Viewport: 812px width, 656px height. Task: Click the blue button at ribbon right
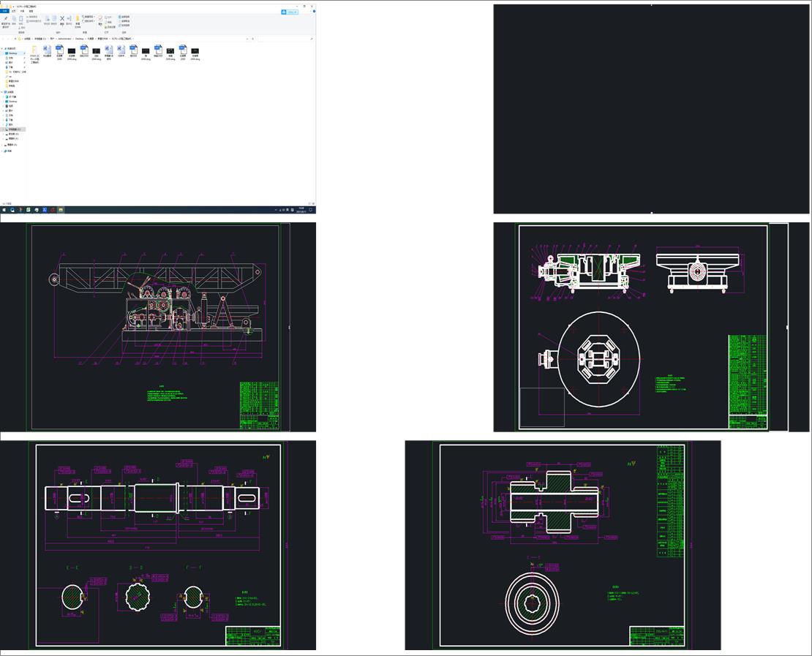pos(291,12)
